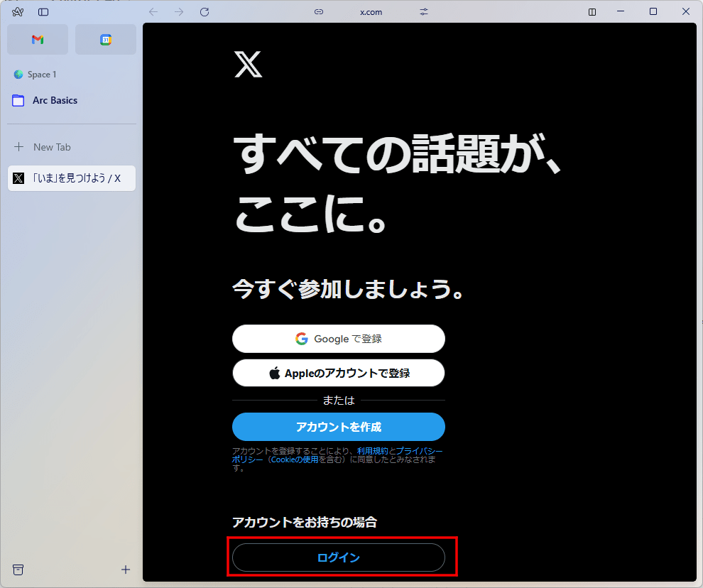Viewport: 703px width, 588px height.
Task: Click the Google で登録 button
Action: [x=339, y=339]
